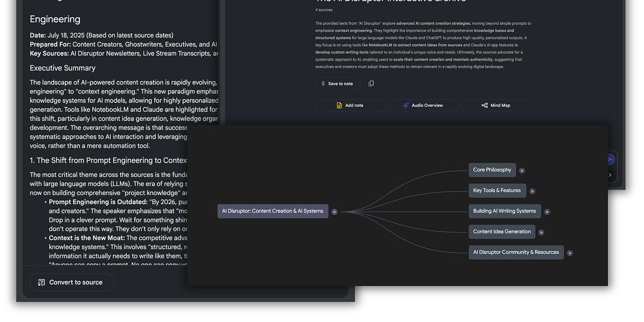Copy the summary with the copy icon
Screen dimensions: 644x322
coord(371,84)
